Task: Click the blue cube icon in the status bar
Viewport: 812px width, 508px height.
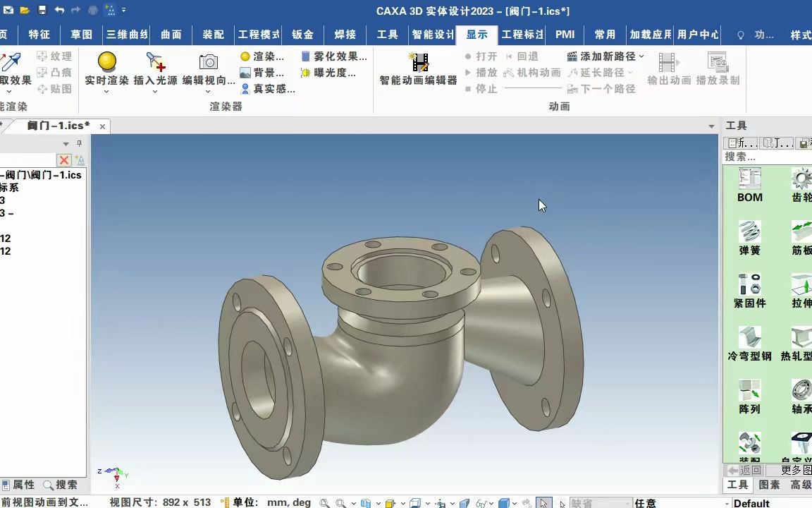Action: (x=503, y=502)
